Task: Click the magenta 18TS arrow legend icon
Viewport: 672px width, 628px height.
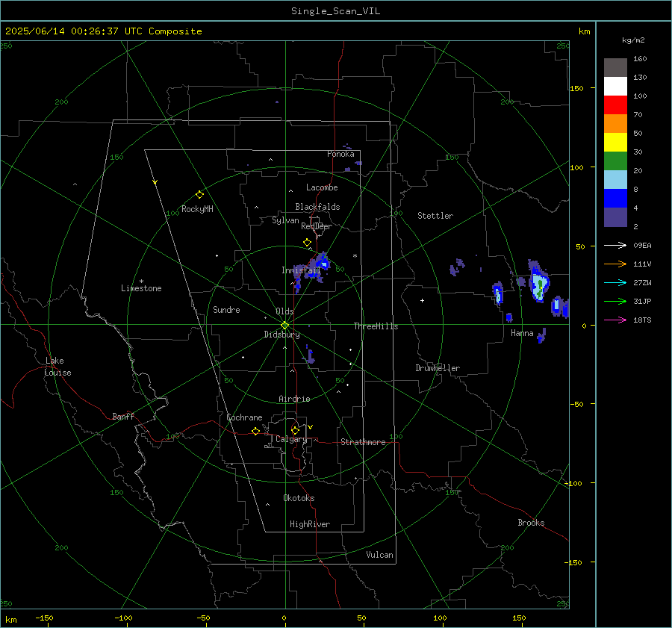Action: point(615,320)
